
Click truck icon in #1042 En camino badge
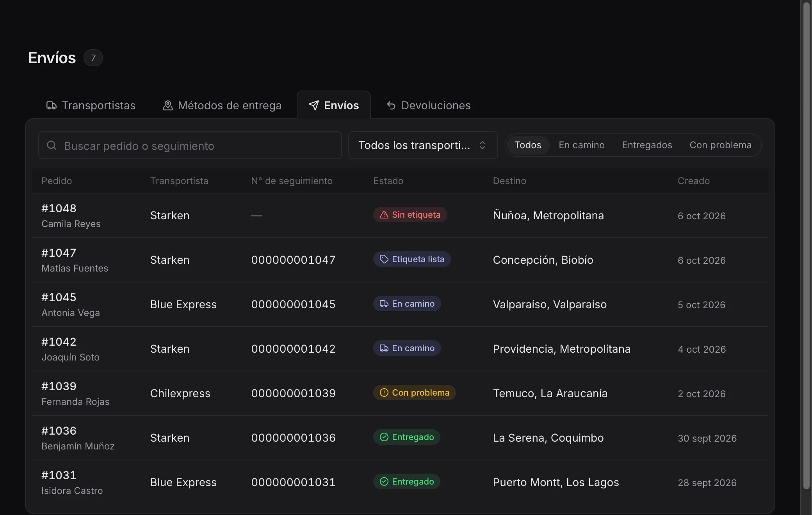click(x=384, y=348)
